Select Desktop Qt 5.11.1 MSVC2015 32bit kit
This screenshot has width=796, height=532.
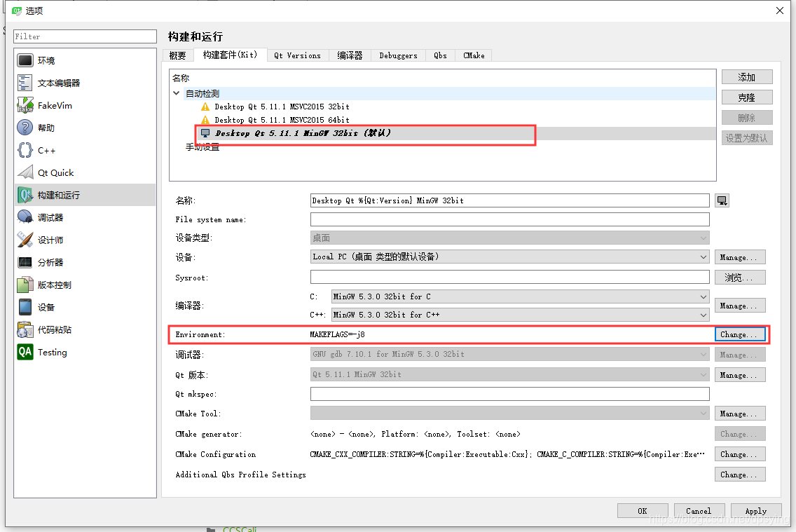[282, 107]
